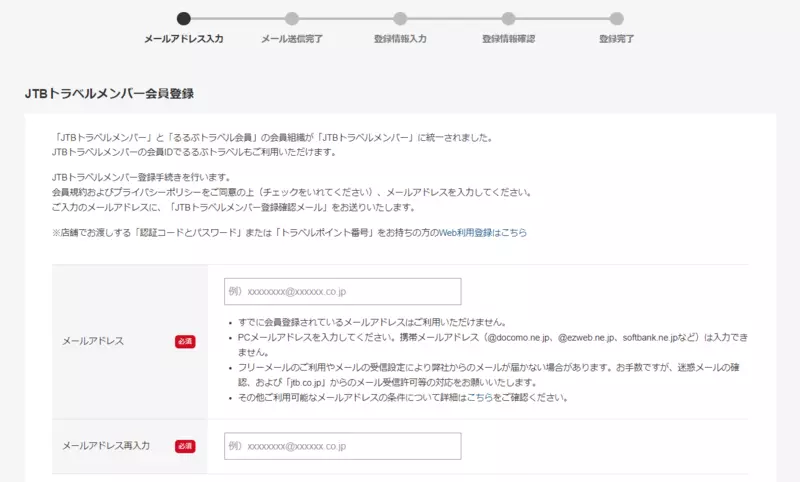This screenshot has height=482, width=800.
Task: Open the Web利用登録はこちら link
Action: point(483,233)
